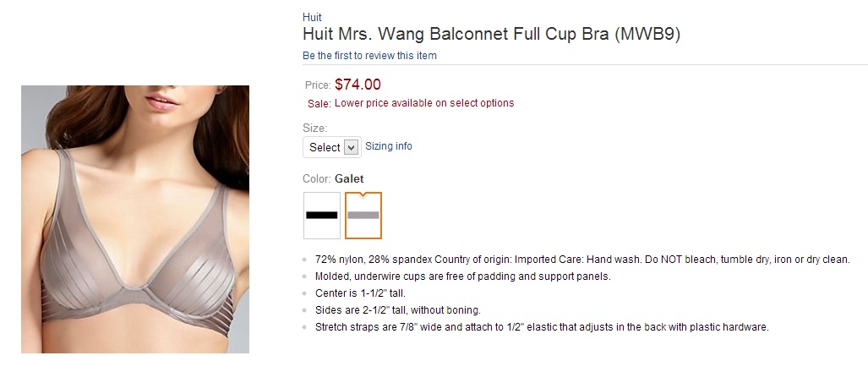Screen dimensions: 868x372
Task: Click the Huit brand link
Action: pyautogui.click(x=312, y=17)
